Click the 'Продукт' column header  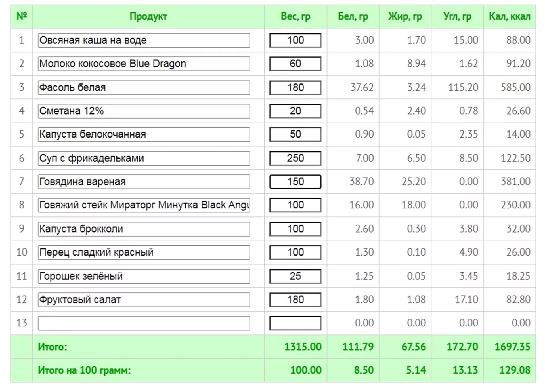[148, 16]
